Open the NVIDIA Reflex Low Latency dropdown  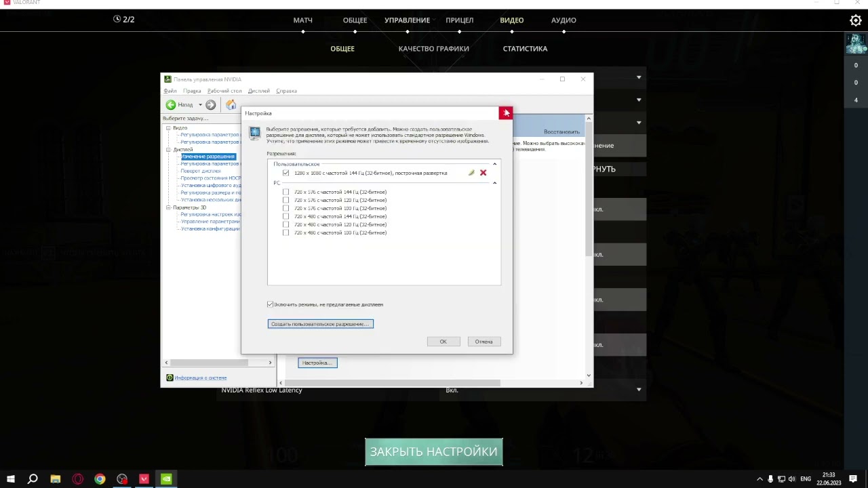pyautogui.click(x=639, y=390)
